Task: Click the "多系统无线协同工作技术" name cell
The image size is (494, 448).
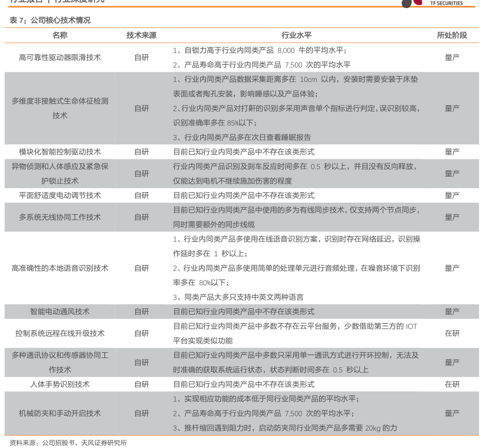Action: (59, 217)
